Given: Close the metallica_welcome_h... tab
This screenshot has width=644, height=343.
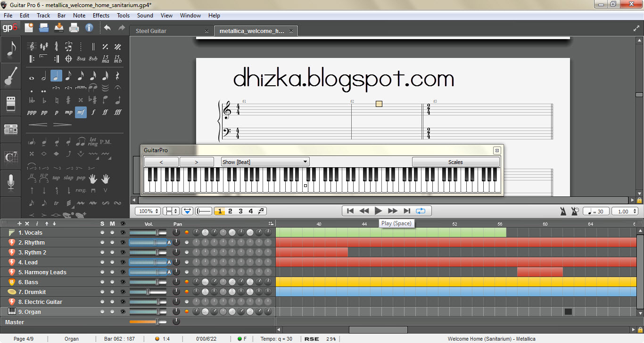Looking at the screenshot, I should (291, 31).
